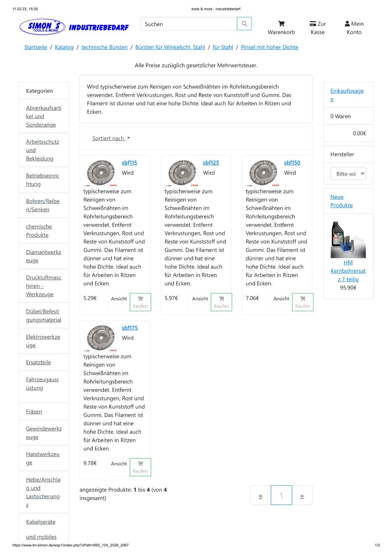Screen dimensions: 392x554
Task: View details with Ansicht button for sbf125
Action: point(200,299)
